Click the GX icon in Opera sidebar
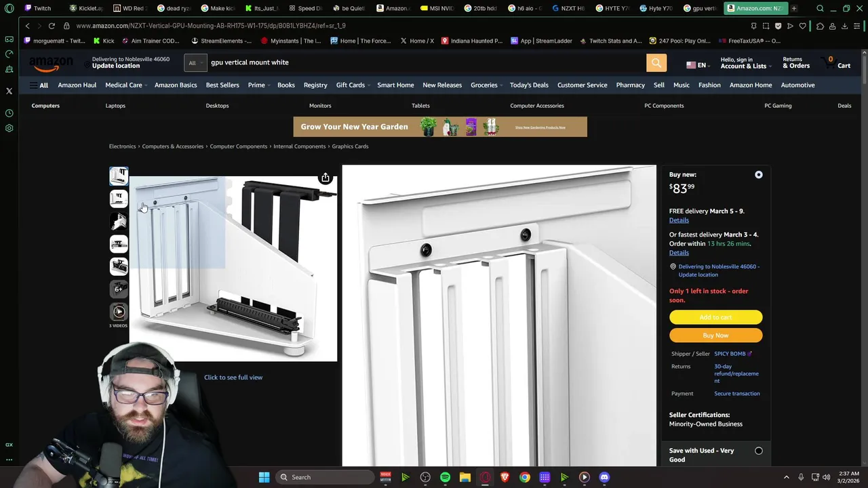Viewport: 868px width, 488px height. [9, 445]
